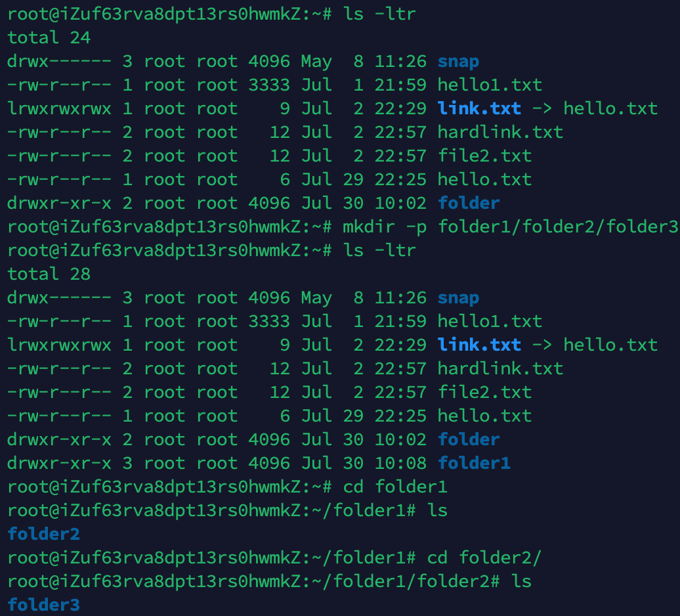Image resolution: width=680 pixels, height=616 pixels.
Task: Click the 'folder2' output entry
Action: (x=44, y=534)
